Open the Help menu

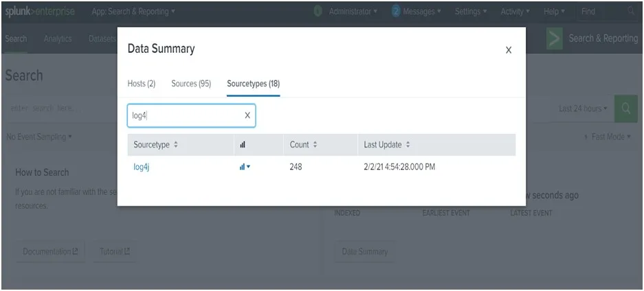(x=555, y=12)
